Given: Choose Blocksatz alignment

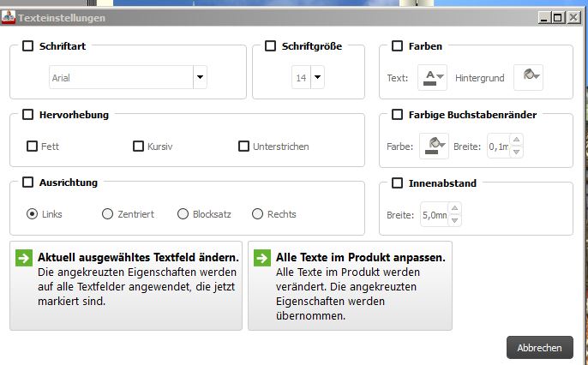Looking at the screenshot, I should click(x=183, y=214).
